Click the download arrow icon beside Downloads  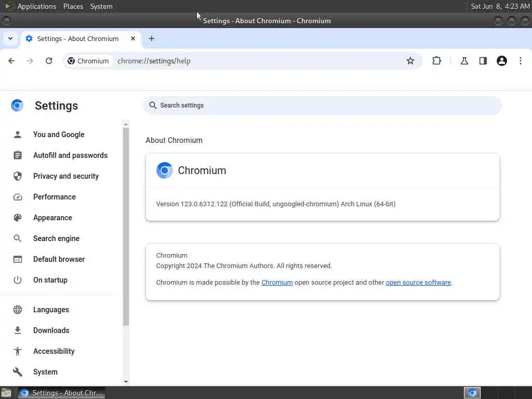coord(18,330)
